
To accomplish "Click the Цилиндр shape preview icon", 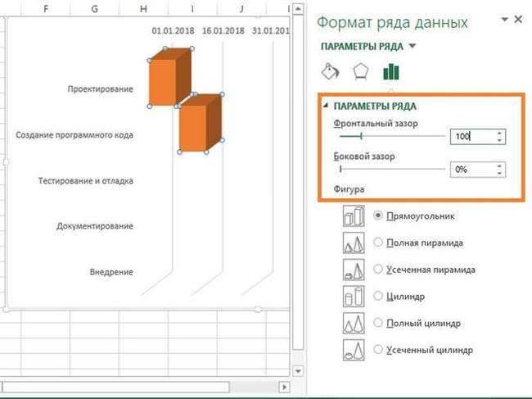I will (354, 296).
